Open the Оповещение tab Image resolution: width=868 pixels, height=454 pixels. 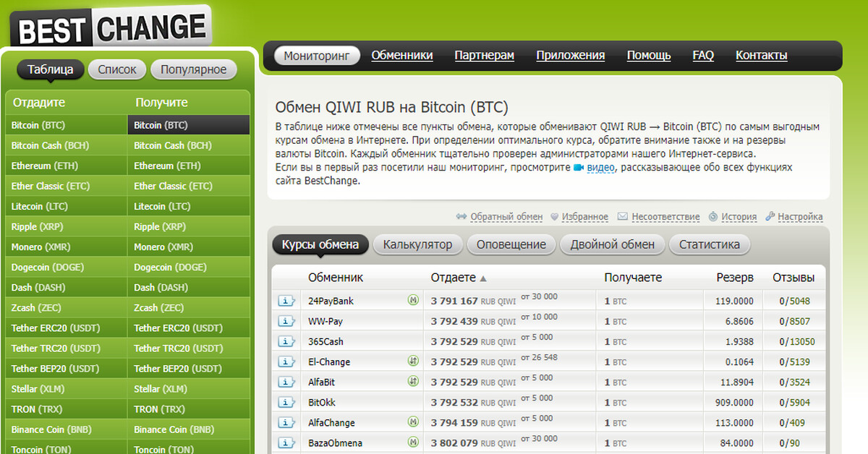pos(511,244)
